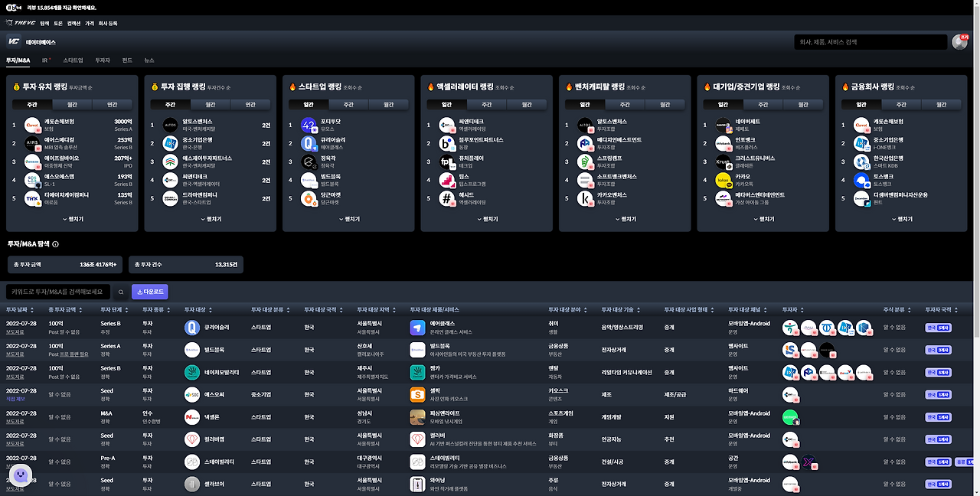This screenshot has height=496, width=980.
Task: Switch to the 펀드 tab
Action: tap(127, 60)
